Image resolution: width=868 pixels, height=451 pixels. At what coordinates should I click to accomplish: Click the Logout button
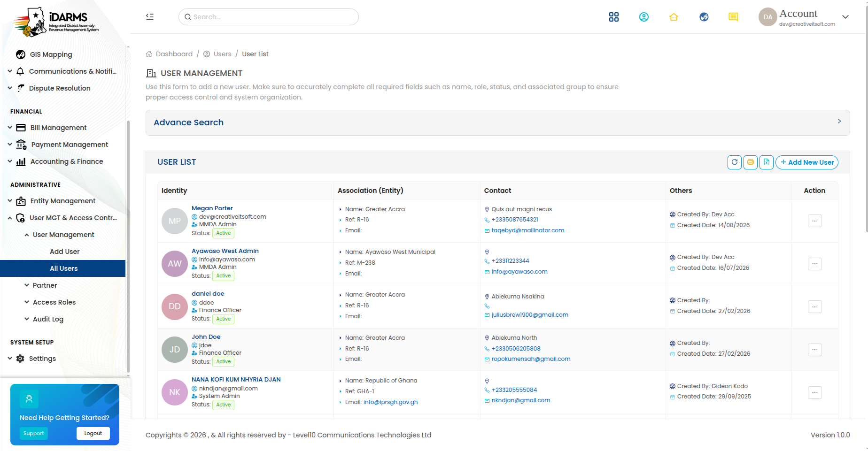pos(93,433)
